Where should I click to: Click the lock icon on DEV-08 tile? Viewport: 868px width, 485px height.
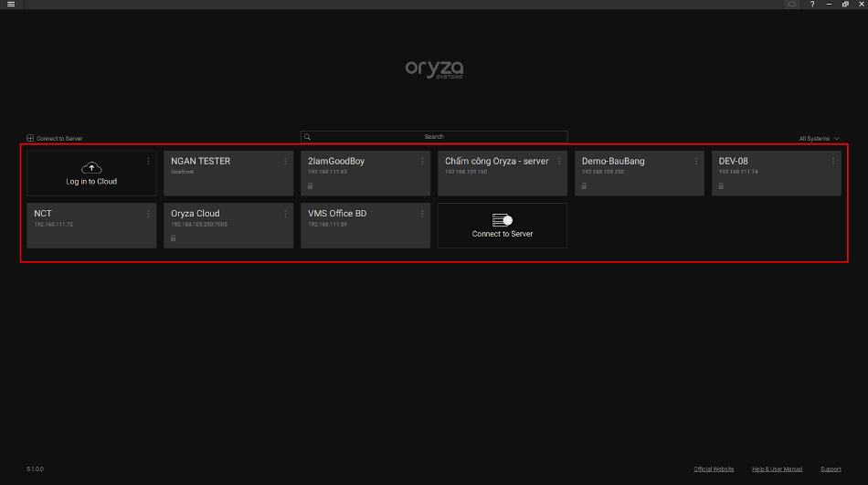(721, 186)
